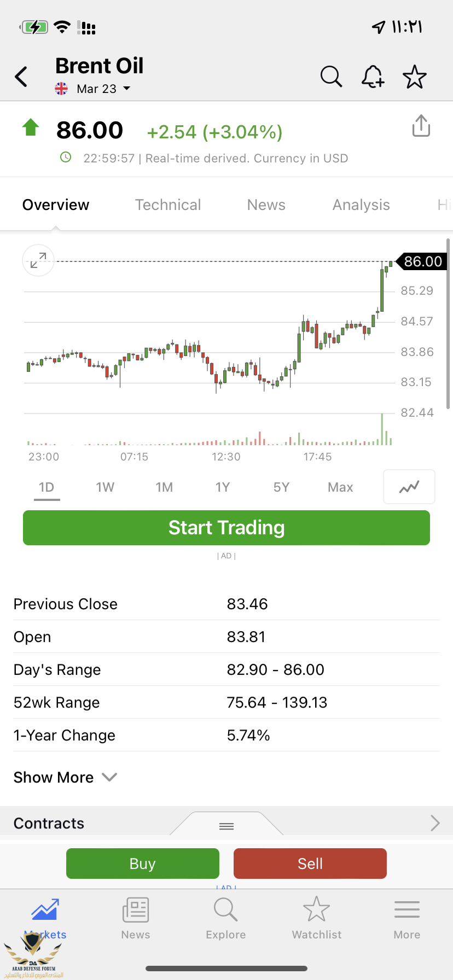Switch to the Technical tab
Screen dimensions: 453x980
click(x=168, y=205)
